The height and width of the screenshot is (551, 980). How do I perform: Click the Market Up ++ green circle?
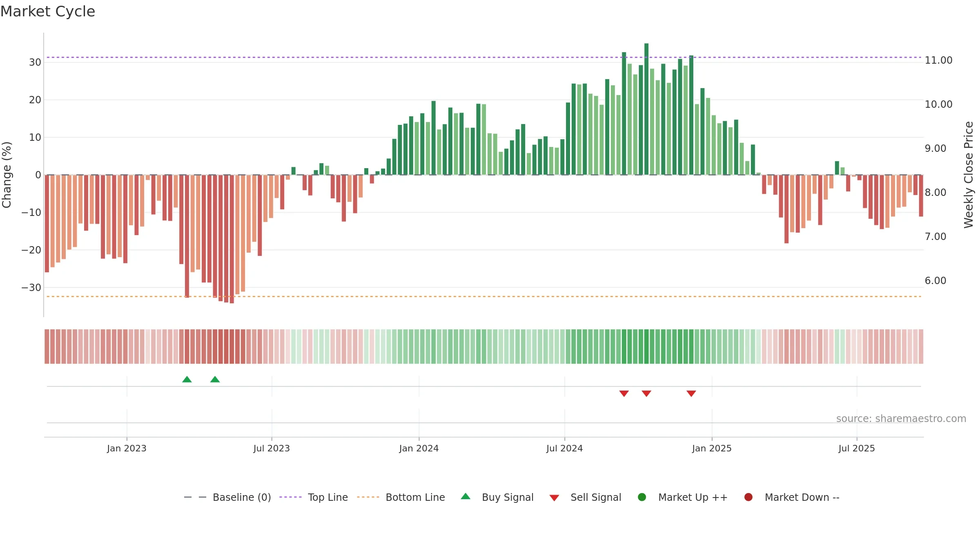pos(642,497)
